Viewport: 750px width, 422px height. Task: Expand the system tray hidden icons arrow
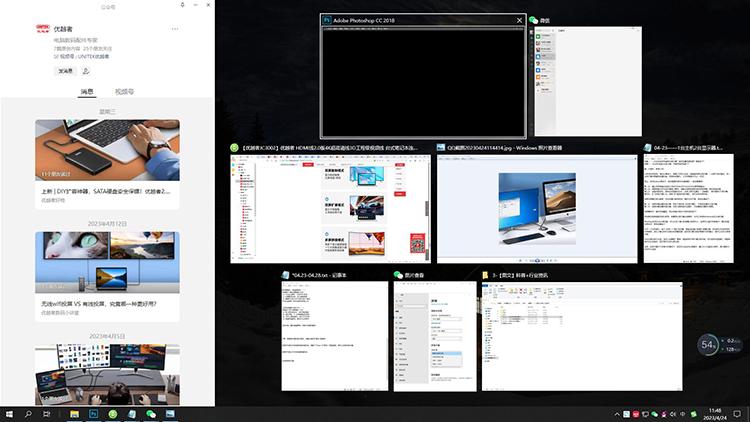[616, 412]
